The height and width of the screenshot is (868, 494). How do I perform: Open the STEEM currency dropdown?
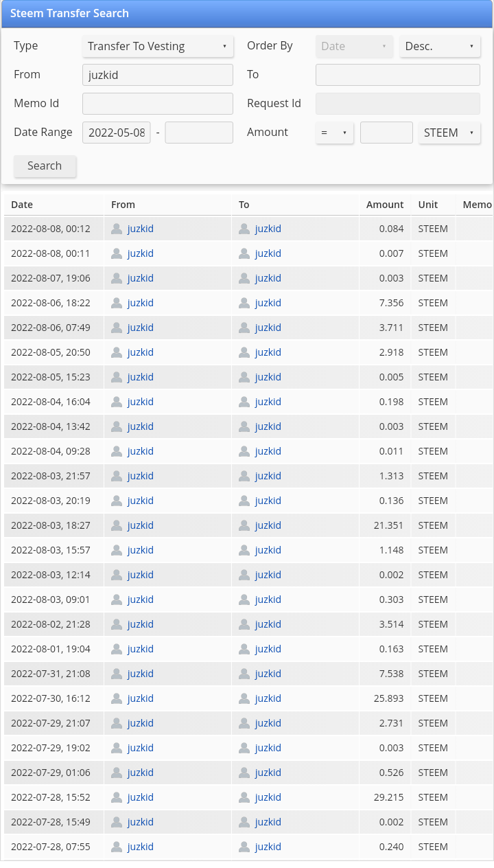449,133
